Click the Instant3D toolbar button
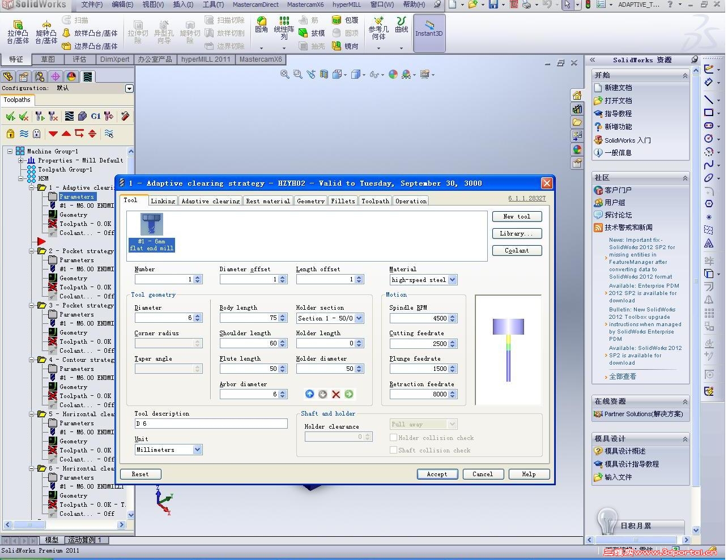 click(429, 32)
